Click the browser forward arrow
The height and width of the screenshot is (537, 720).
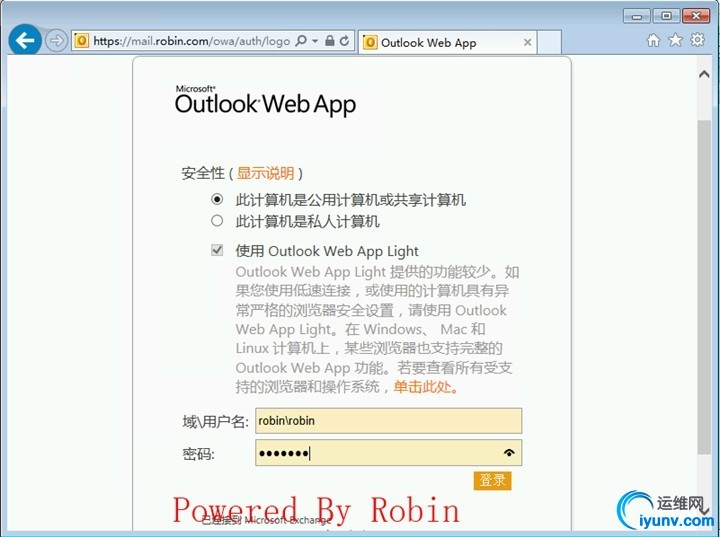pos(56,41)
